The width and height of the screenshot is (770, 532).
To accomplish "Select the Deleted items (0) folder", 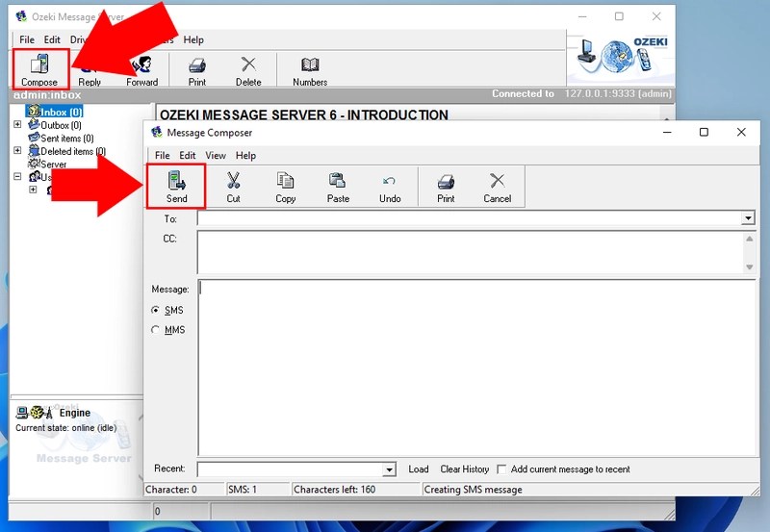I will tap(73, 151).
